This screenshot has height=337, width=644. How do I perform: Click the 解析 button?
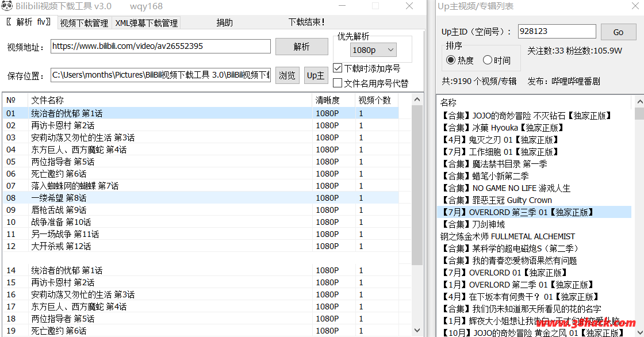(x=302, y=47)
